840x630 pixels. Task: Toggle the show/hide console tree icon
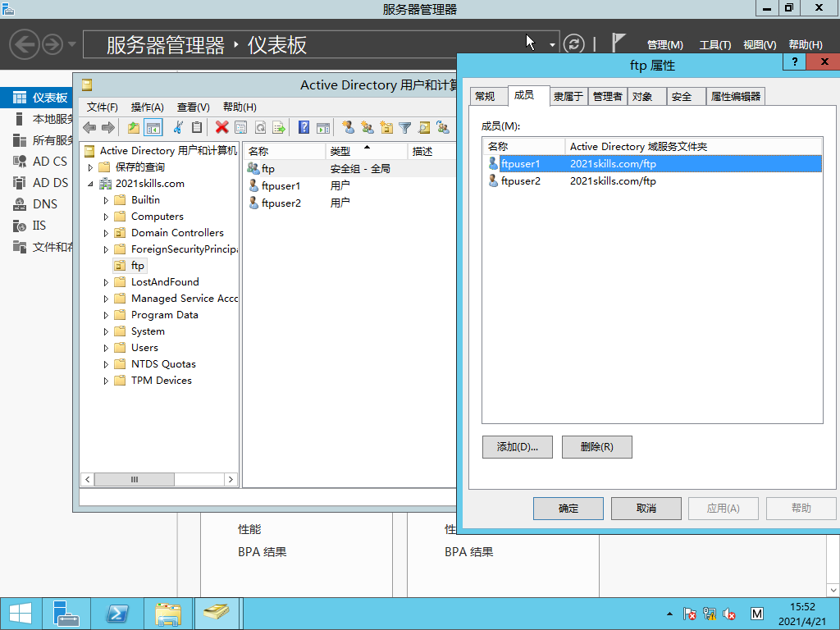pyautogui.click(x=153, y=127)
